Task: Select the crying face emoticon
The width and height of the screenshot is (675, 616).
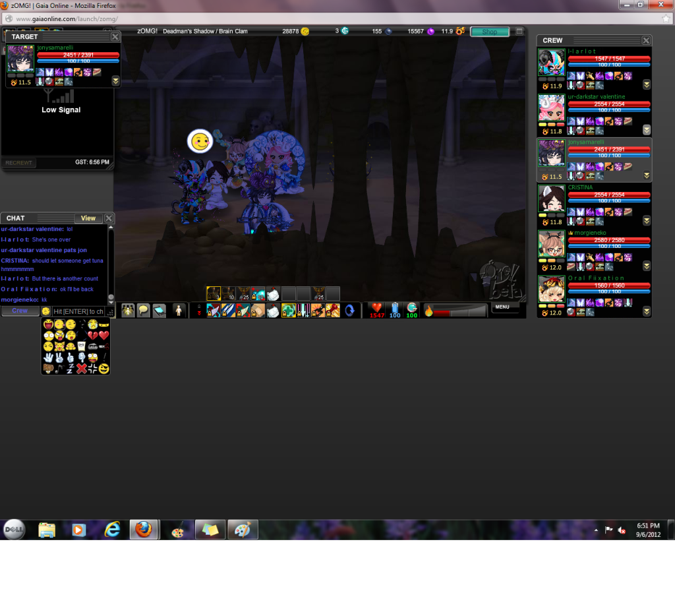Action: [92, 324]
